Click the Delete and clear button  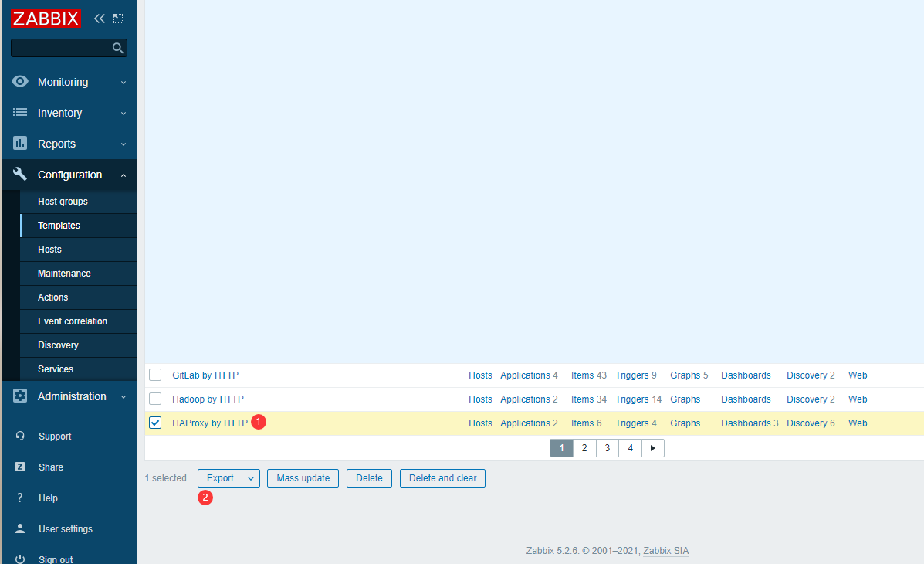coord(442,478)
